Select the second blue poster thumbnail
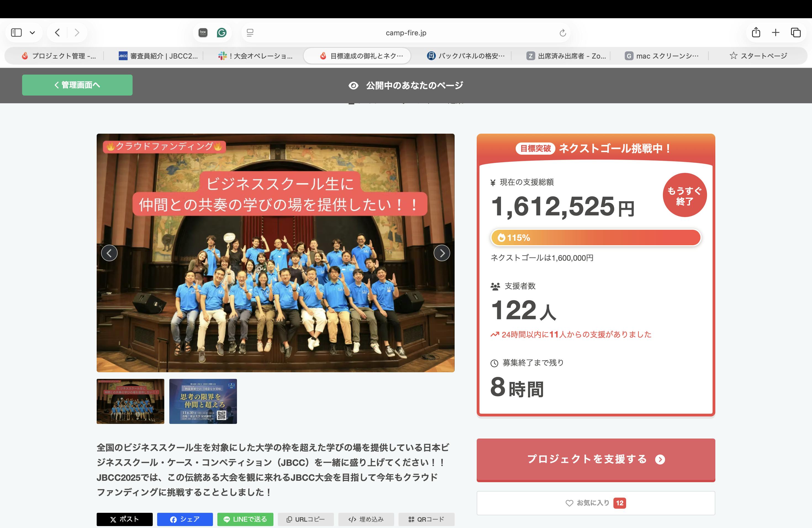 [x=203, y=401]
